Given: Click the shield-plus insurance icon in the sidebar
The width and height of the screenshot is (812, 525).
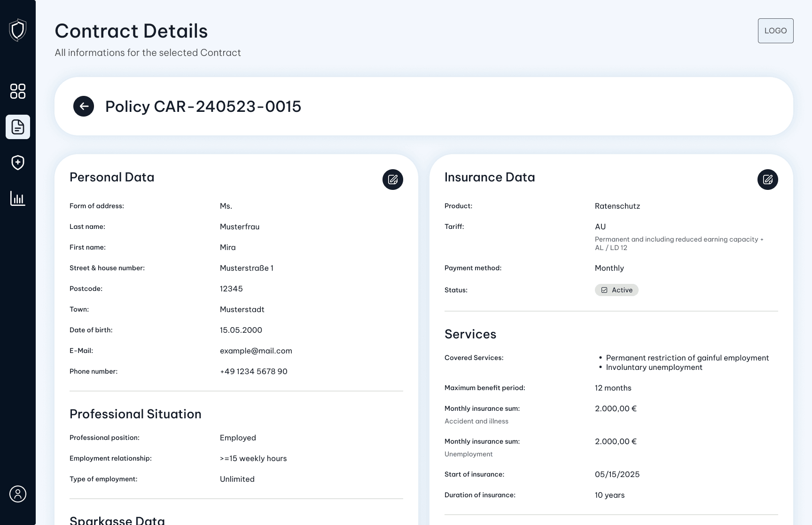Looking at the screenshot, I should point(17,163).
